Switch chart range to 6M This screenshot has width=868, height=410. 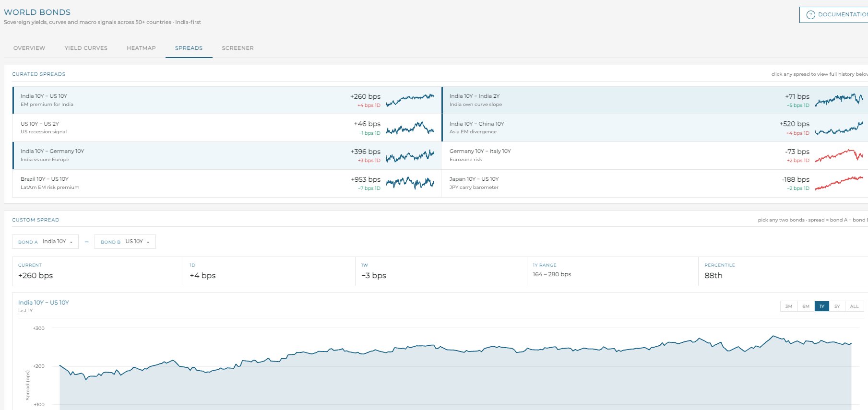806,306
